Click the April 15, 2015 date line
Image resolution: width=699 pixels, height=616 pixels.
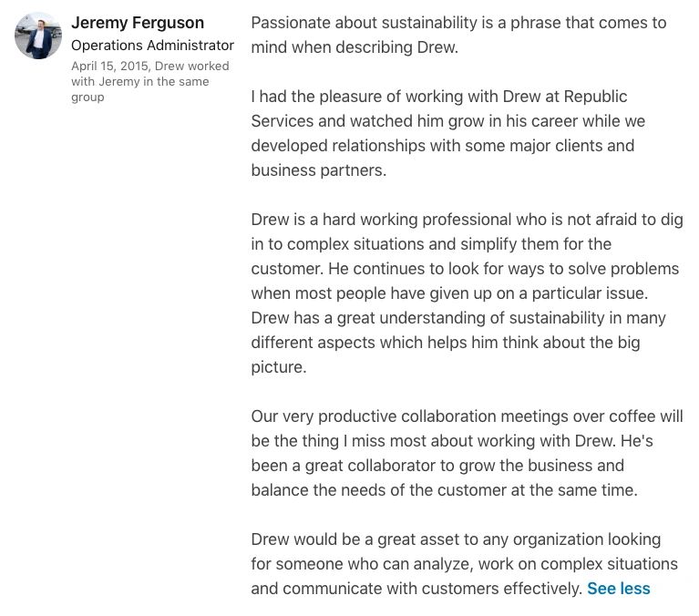pyautogui.click(x=150, y=67)
